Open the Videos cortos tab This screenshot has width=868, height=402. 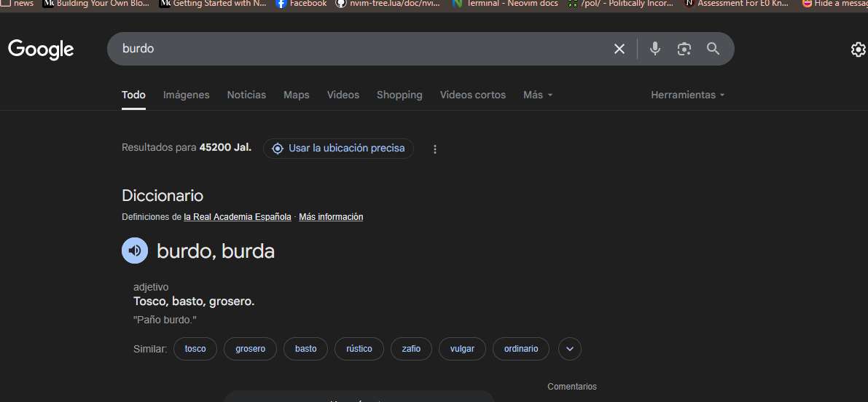[473, 95]
